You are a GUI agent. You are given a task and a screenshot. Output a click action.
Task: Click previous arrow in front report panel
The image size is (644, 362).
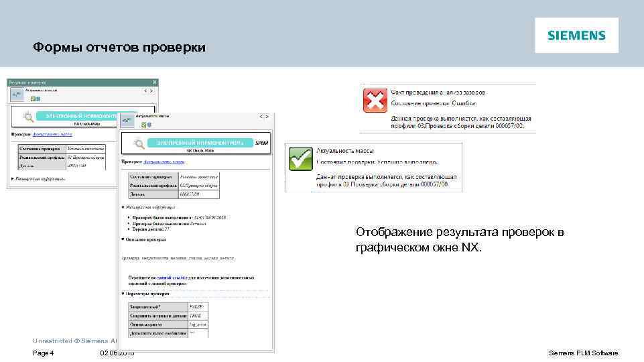(x=261, y=117)
